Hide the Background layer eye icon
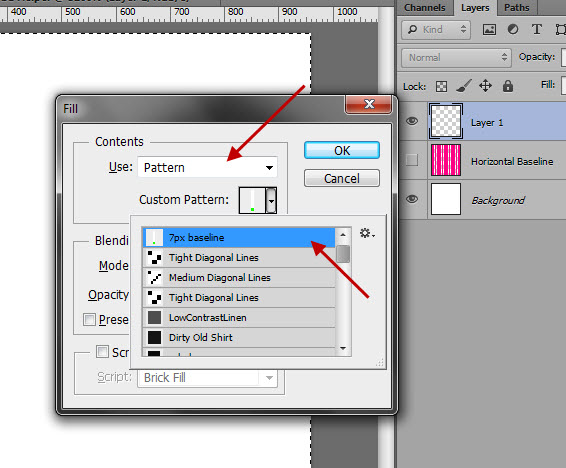 [412, 199]
